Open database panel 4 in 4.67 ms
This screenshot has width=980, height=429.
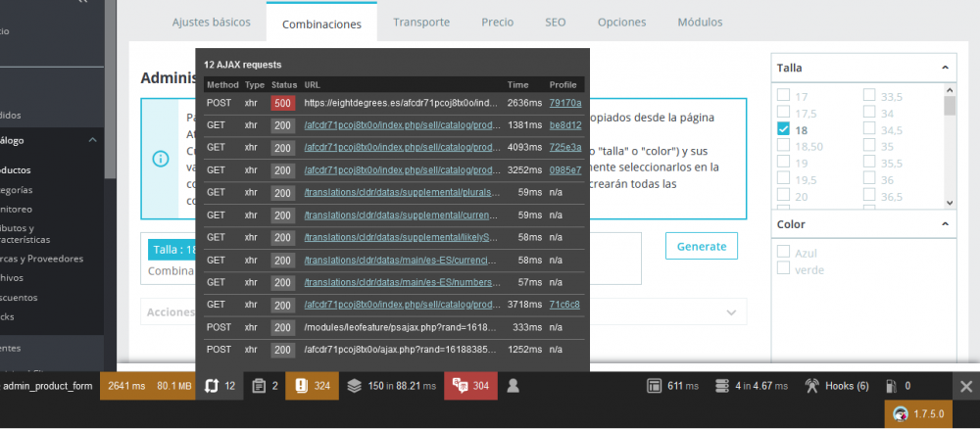click(751, 386)
